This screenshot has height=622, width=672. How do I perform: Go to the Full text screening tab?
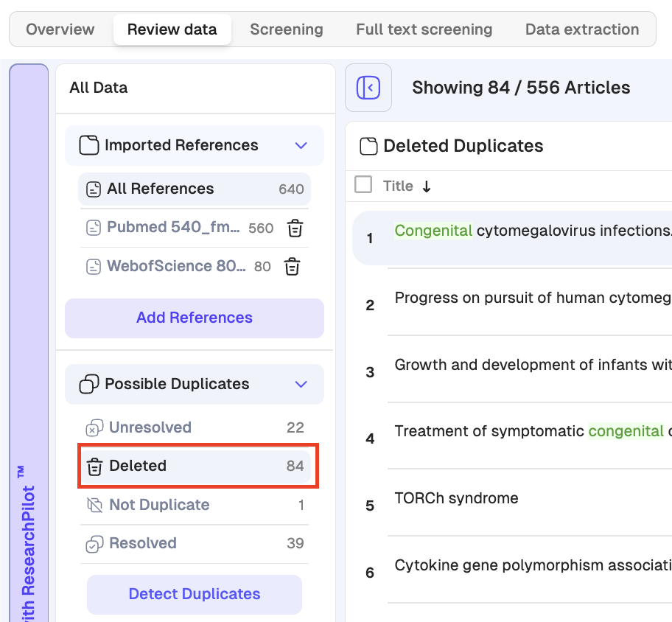(424, 29)
